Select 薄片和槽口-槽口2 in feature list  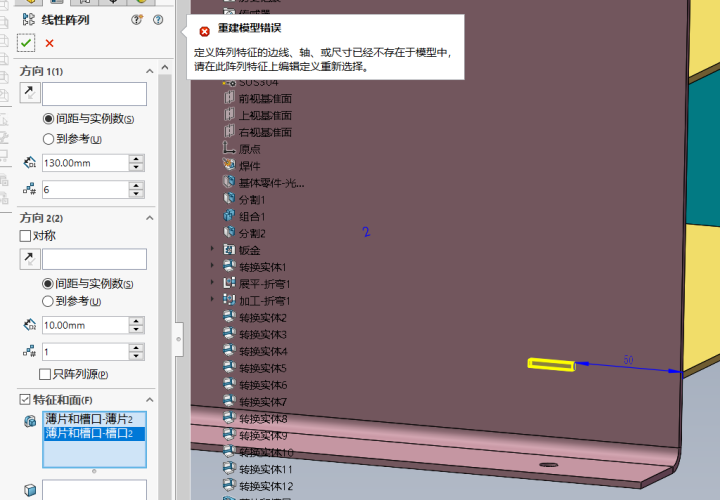tap(95, 433)
